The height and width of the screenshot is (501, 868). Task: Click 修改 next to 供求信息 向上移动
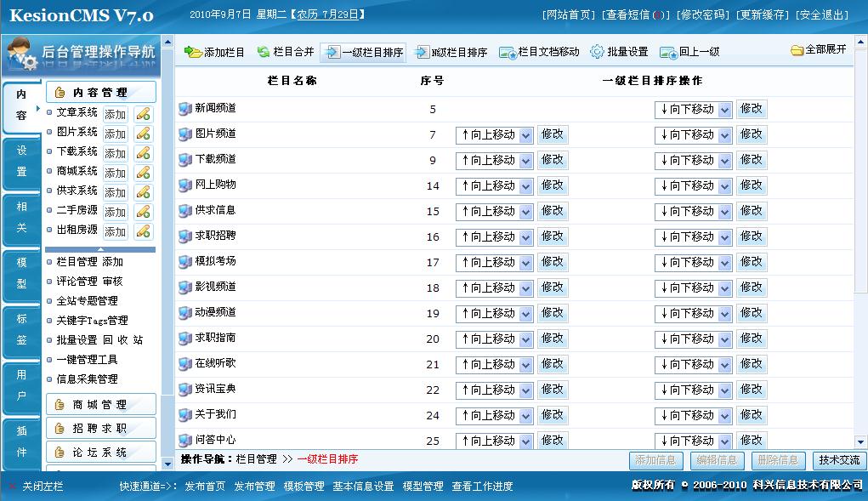point(553,211)
